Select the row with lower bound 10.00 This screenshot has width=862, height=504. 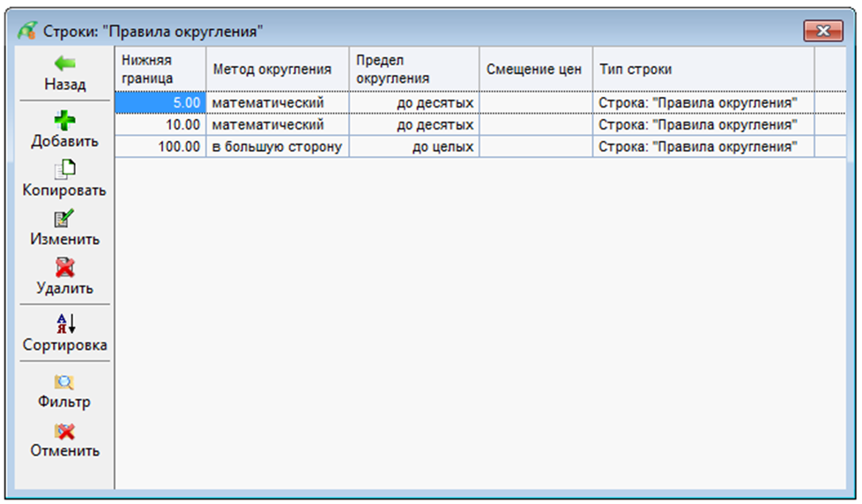(x=160, y=125)
